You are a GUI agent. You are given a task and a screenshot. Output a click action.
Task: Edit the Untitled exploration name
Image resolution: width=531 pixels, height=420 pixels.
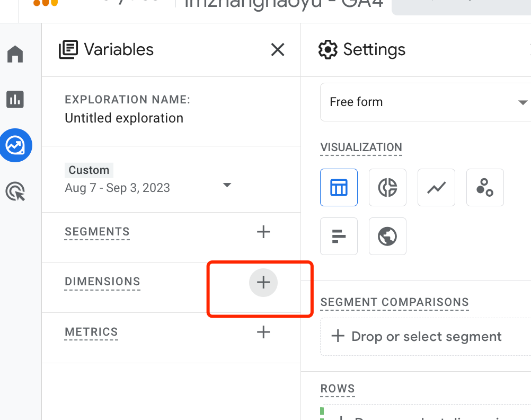tap(124, 118)
